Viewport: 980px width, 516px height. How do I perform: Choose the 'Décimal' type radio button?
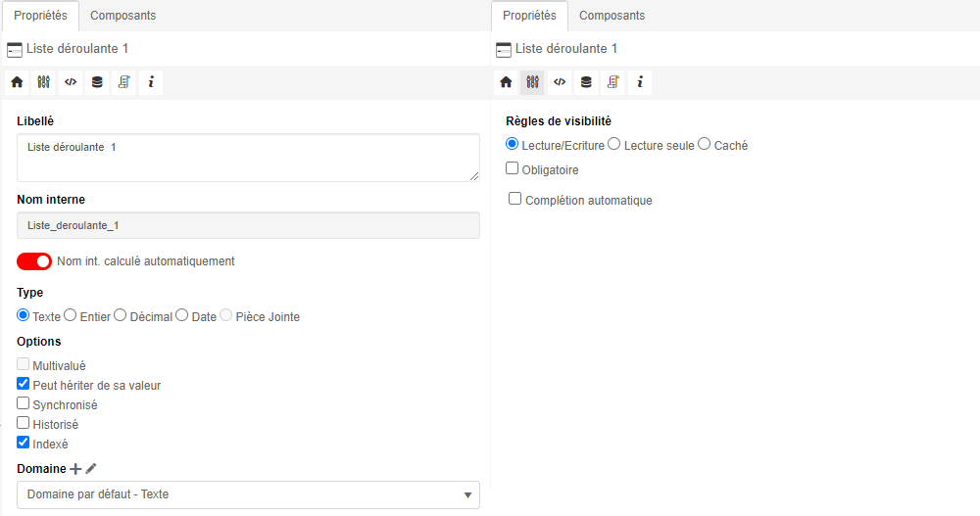(x=121, y=316)
